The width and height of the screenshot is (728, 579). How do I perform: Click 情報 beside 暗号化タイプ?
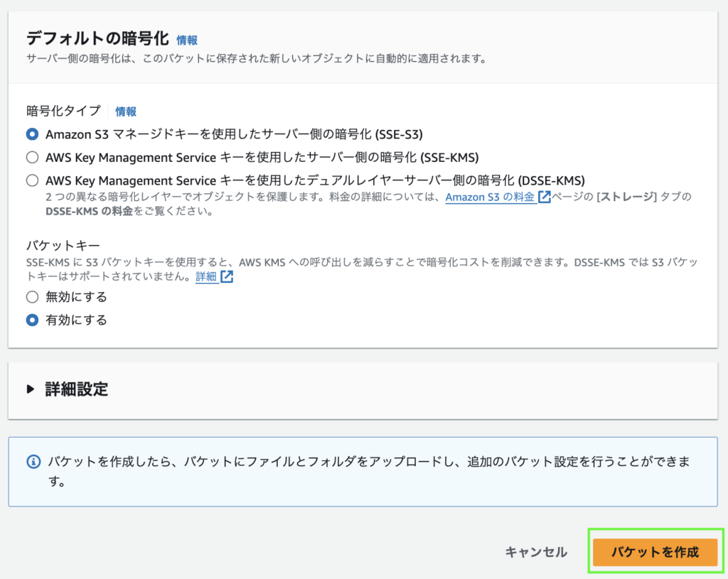tap(126, 112)
